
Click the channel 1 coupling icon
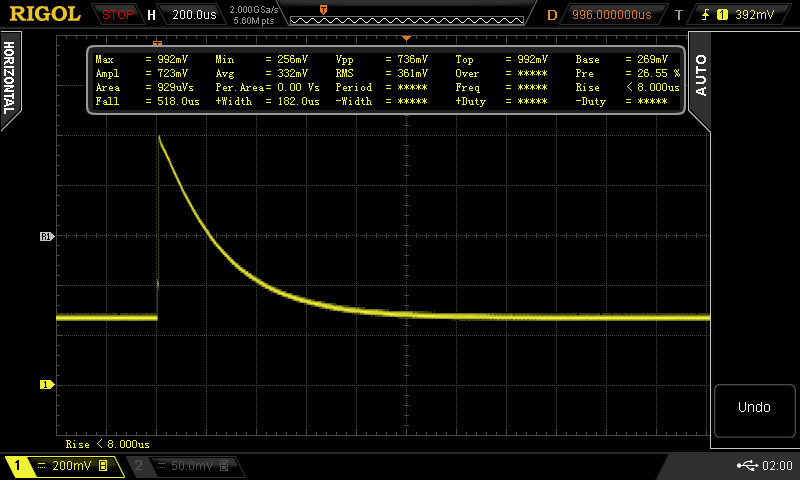42,466
